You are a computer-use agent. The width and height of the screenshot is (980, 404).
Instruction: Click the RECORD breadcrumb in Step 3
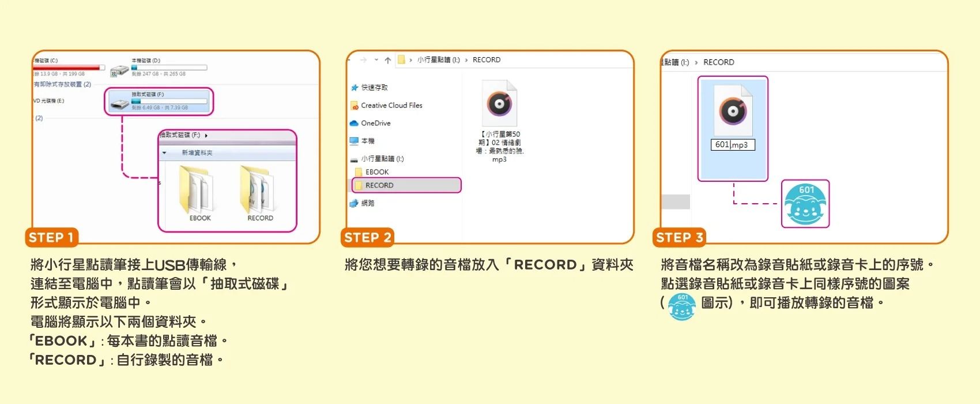[x=718, y=62]
